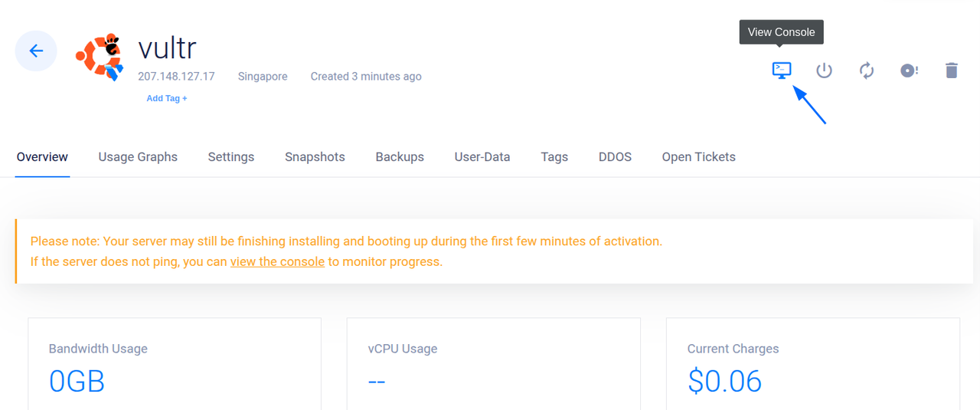The width and height of the screenshot is (980, 410).
Task: Click the Ubuntu OS logo
Action: (100, 56)
